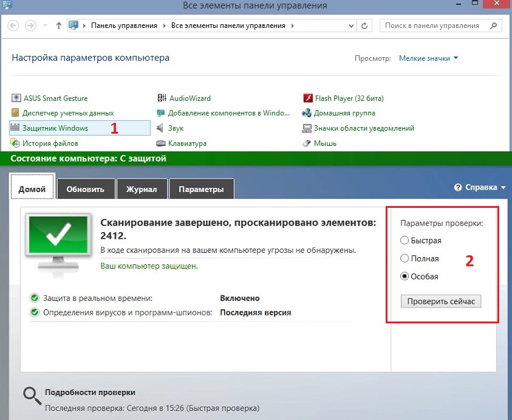
Task: Go forward with the right arrow button
Action: coord(31,26)
